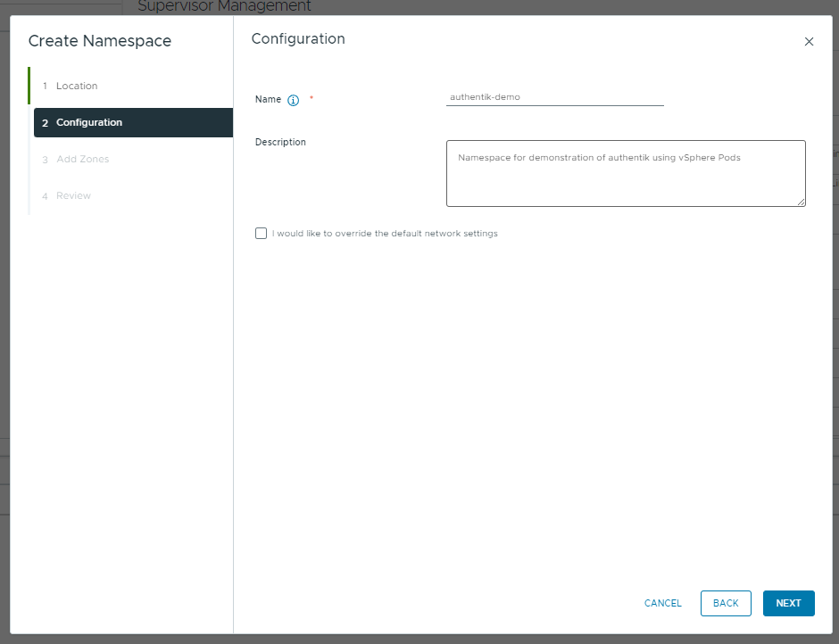Viewport: 839px width, 644px height.
Task: Open the Review step
Action: (73, 195)
